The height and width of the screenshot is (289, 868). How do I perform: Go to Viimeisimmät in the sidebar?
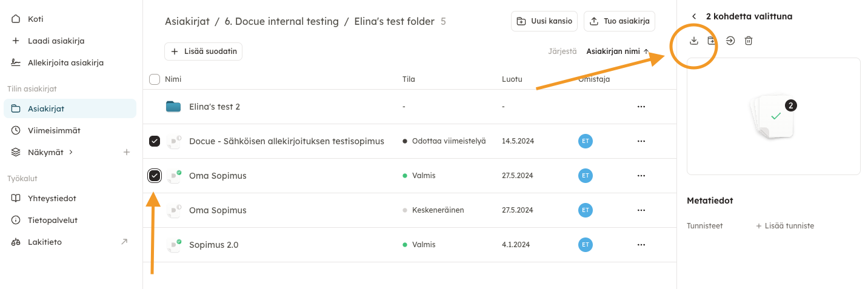54,130
